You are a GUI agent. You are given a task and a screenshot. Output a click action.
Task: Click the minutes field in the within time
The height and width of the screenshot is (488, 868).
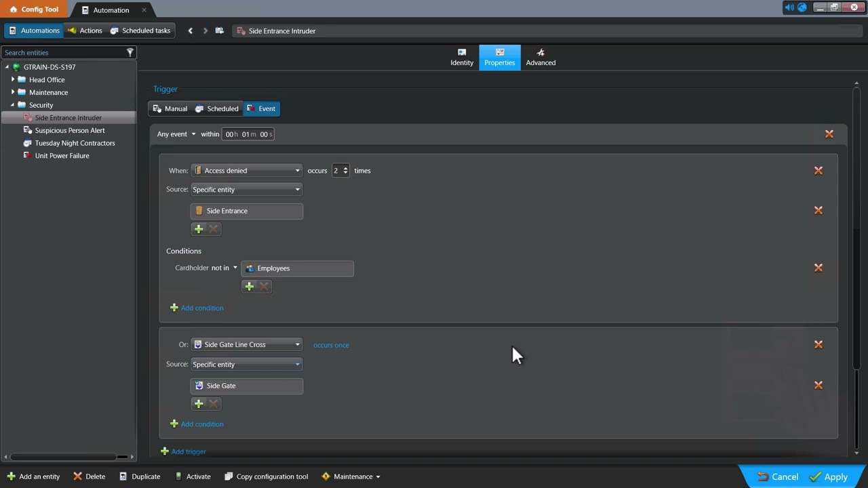click(248, 134)
